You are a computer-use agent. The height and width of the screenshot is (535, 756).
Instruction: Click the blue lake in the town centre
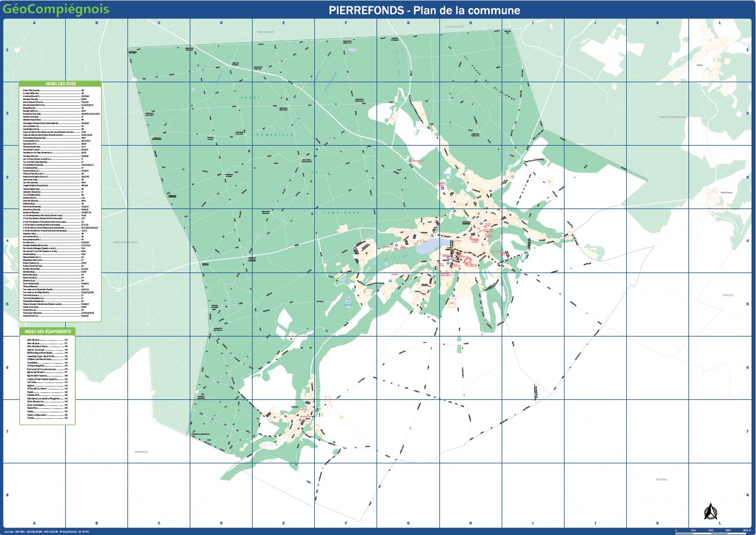pos(434,247)
